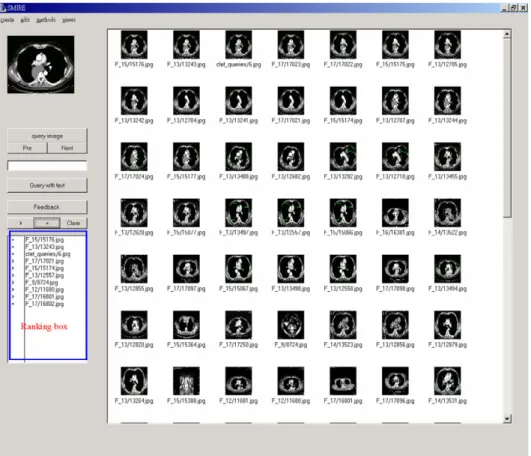Viewport: 531px width, 456px height.
Task: Click the results vertical scrollbar thumb
Action: tap(507, 129)
